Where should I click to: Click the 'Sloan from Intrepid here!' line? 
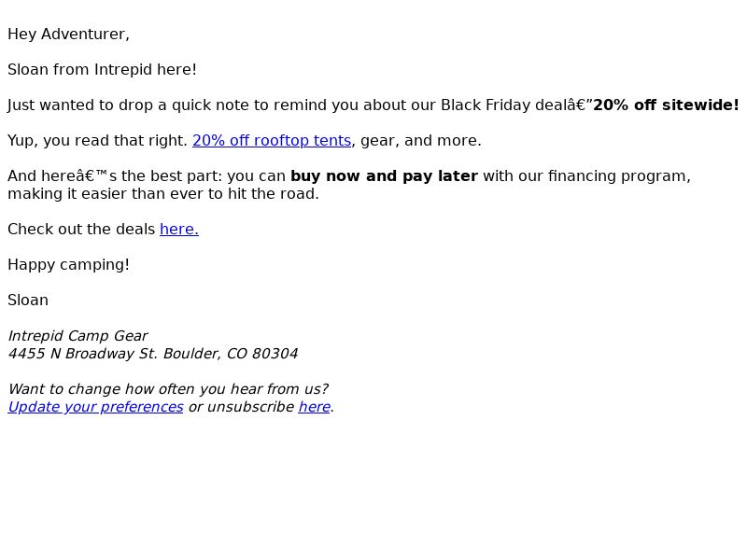click(x=102, y=69)
